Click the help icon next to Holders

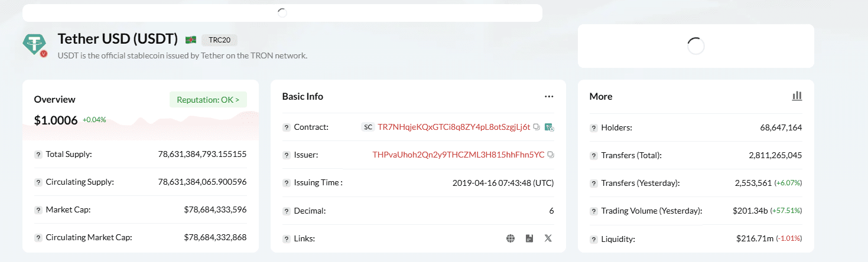593,127
